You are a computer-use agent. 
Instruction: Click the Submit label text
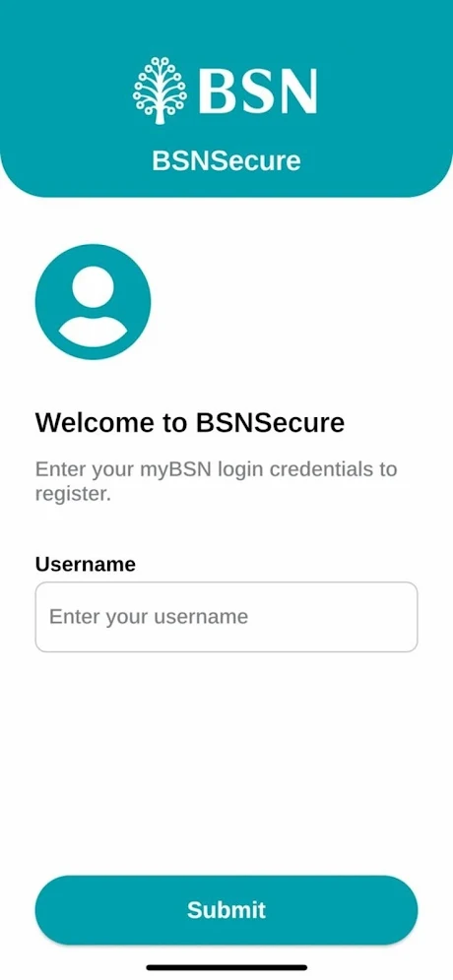tap(226, 909)
